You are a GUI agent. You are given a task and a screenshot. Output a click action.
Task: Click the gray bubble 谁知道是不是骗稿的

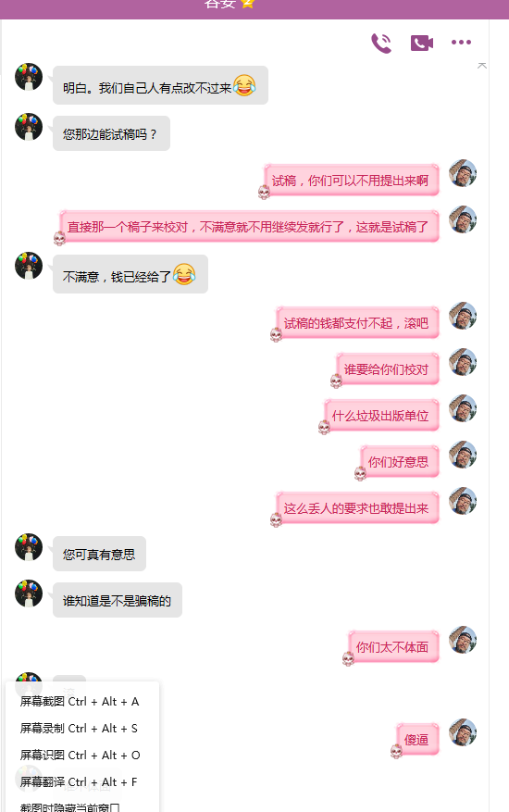click(x=118, y=600)
